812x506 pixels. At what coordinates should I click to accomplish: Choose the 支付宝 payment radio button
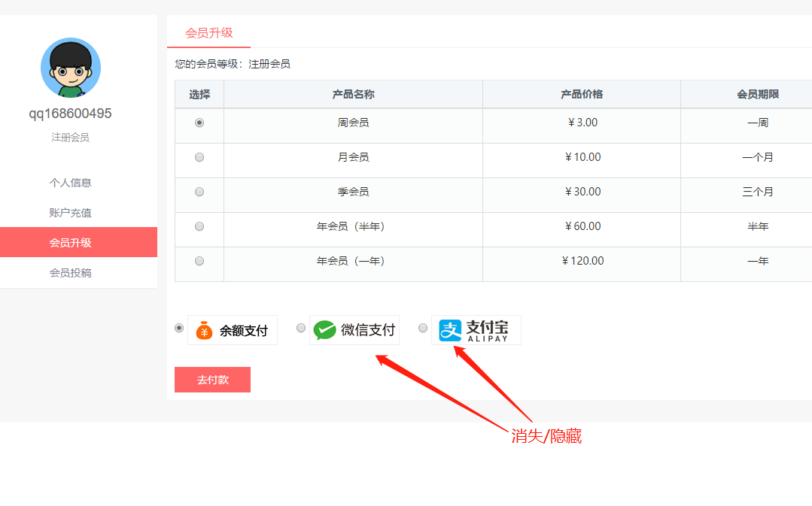tap(423, 328)
